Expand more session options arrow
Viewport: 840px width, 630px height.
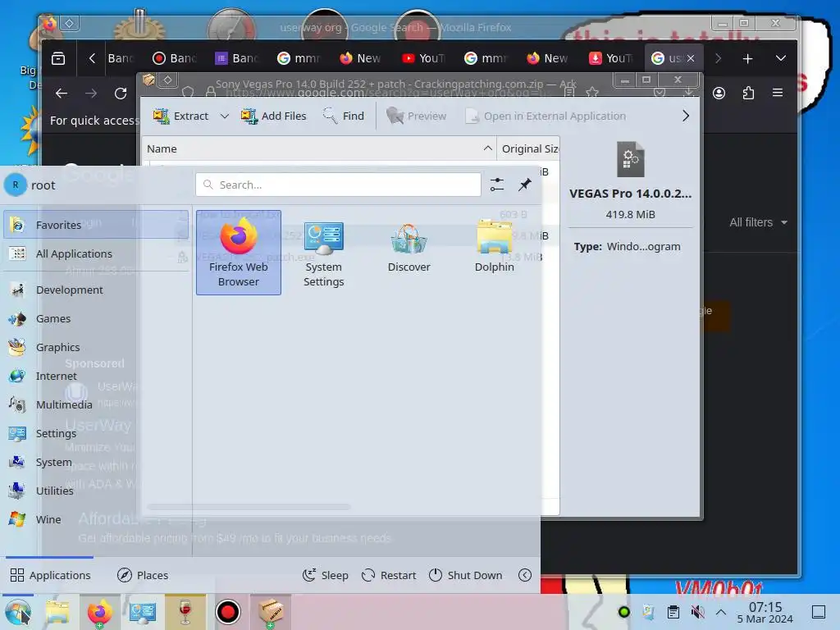[x=525, y=575]
